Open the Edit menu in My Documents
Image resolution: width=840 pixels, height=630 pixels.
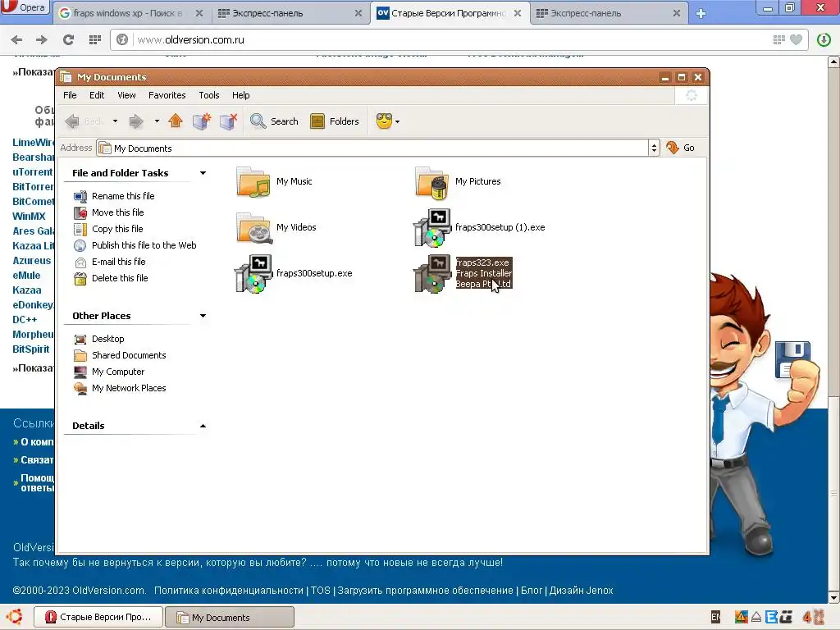[x=97, y=95]
